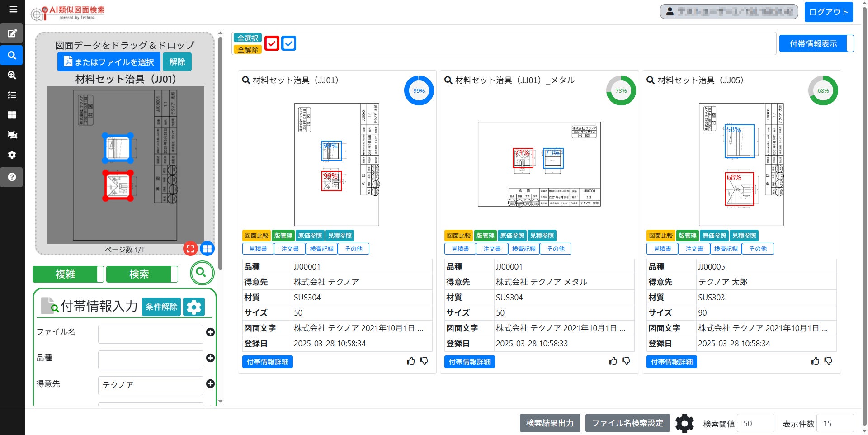
Task: Click thumbs down on the JJ05 result
Action: 828,361
